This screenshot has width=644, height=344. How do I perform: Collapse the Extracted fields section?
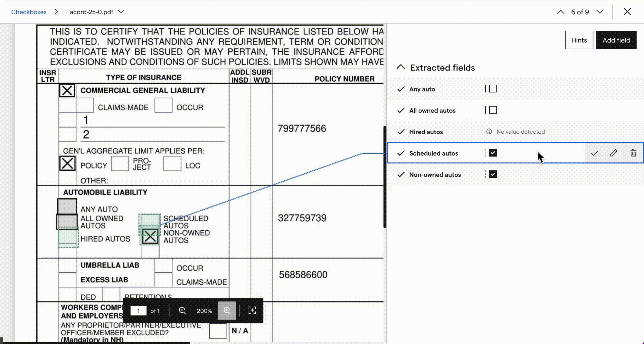point(401,67)
